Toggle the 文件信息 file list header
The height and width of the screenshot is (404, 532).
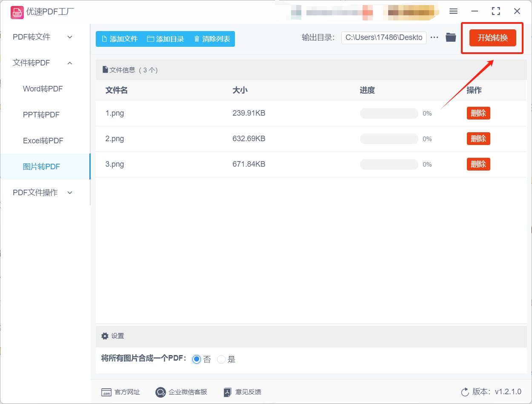(130, 69)
